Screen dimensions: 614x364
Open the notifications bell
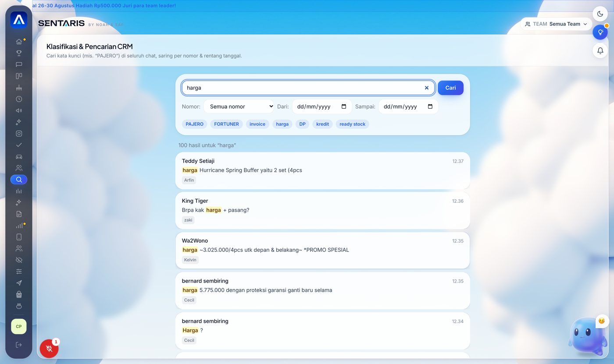tap(600, 51)
